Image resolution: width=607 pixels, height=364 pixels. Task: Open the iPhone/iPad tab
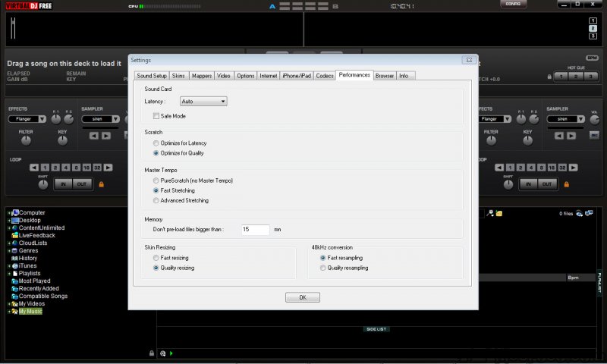click(x=297, y=76)
